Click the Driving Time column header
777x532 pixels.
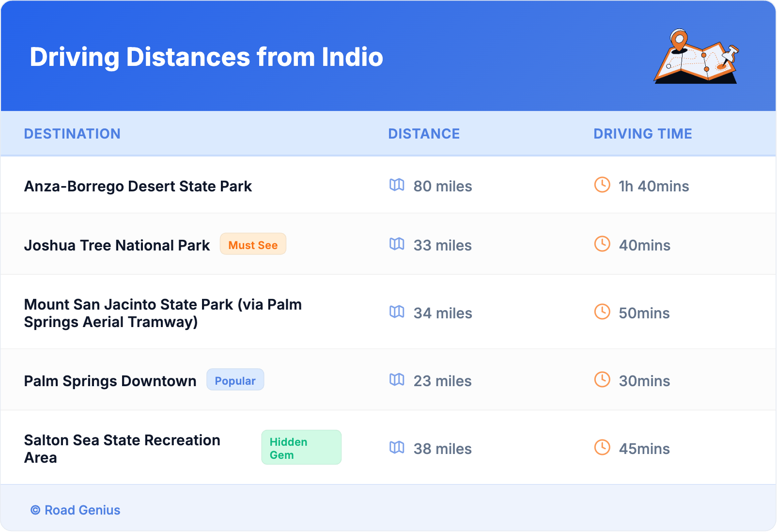pyautogui.click(x=642, y=134)
